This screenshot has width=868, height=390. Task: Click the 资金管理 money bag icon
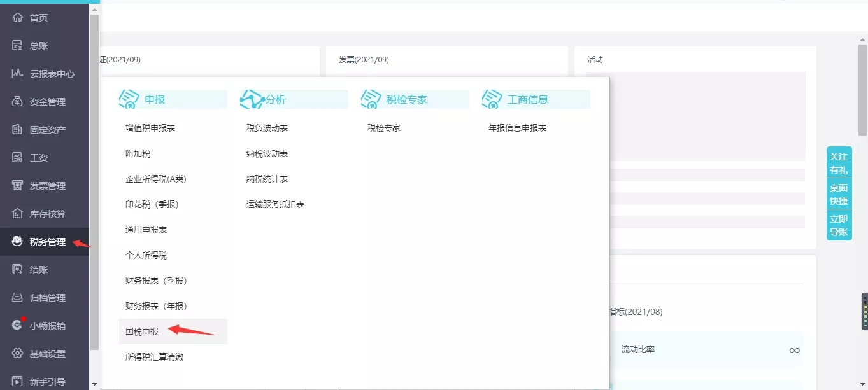pyautogui.click(x=18, y=102)
